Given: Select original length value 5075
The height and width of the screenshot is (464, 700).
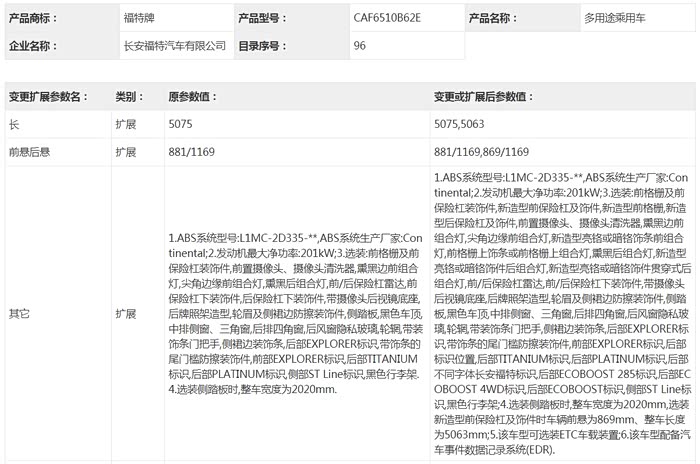Looking at the screenshot, I should coord(180,124).
